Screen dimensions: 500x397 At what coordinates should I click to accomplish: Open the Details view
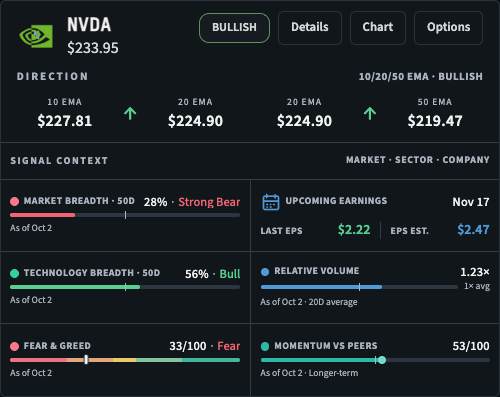(x=310, y=28)
